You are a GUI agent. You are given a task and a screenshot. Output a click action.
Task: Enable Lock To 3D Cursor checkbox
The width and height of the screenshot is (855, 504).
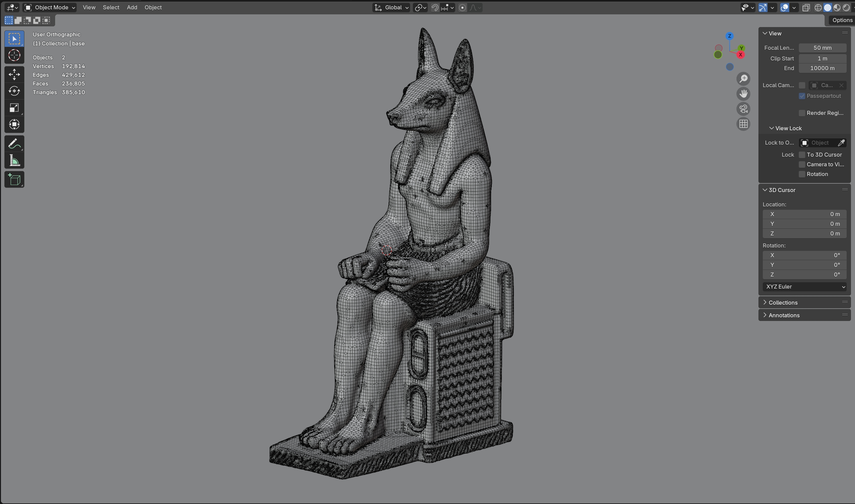pos(802,155)
